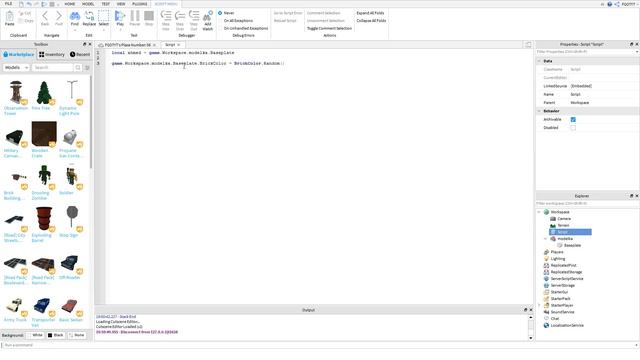Viewport: 640px width, 360px height.
Task: Click the Lighting bulb icon in Explorer
Action: [x=547, y=259]
